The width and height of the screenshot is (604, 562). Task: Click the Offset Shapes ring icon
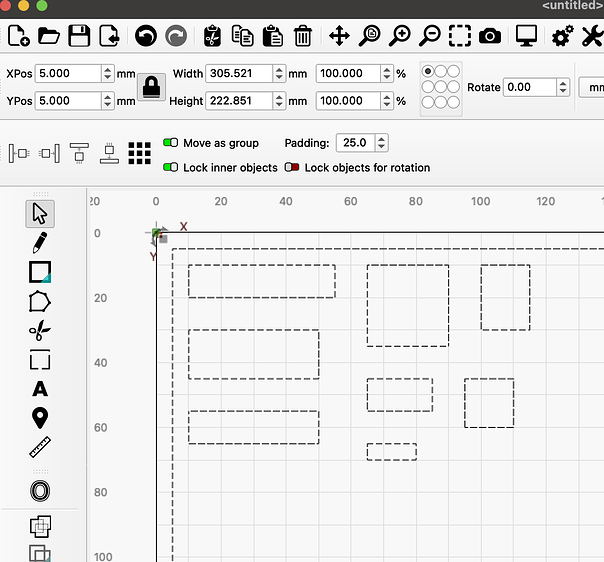coord(40,491)
